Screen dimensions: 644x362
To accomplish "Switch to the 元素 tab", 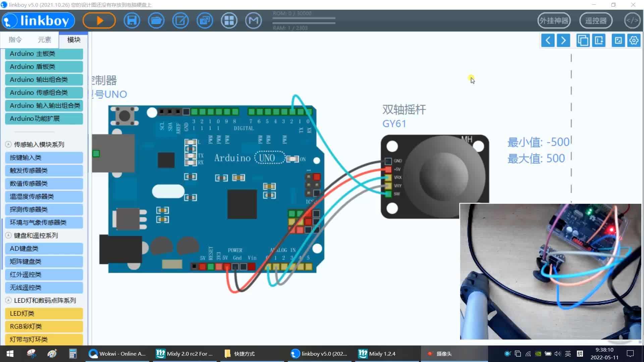I will pyautogui.click(x=44, y=40).
